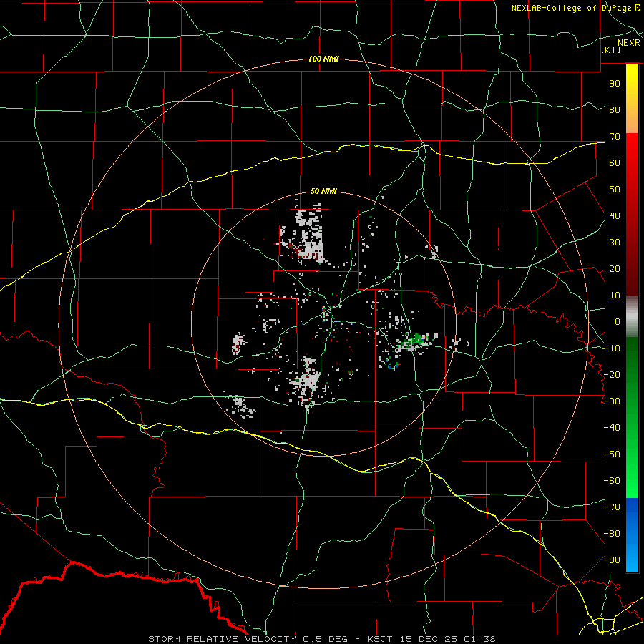The height and width of the screenshot is (644, 644).
Task: Click the 40 value on the velocity scale
Action: [615, 215]
